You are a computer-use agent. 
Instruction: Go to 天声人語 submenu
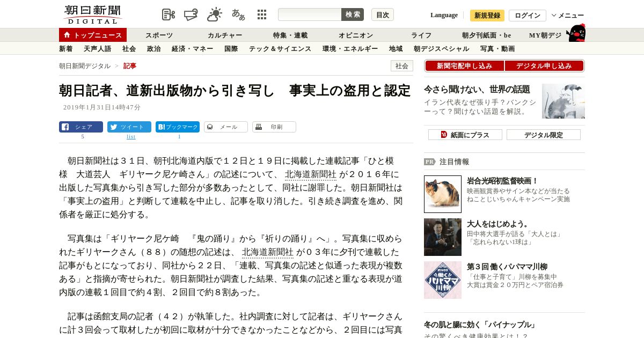pyautogui.click(x=98, y=49)
